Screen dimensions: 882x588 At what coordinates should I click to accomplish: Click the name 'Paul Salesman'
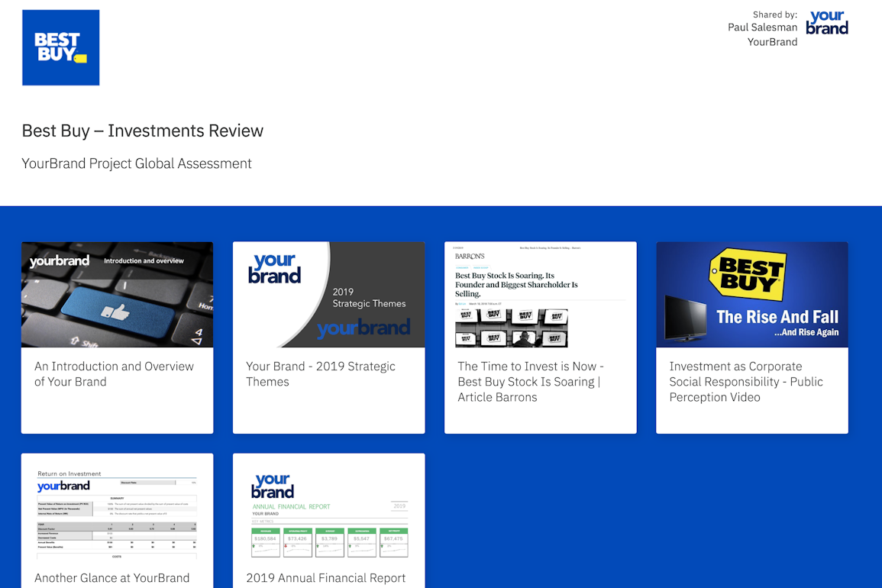coord(762,27)
